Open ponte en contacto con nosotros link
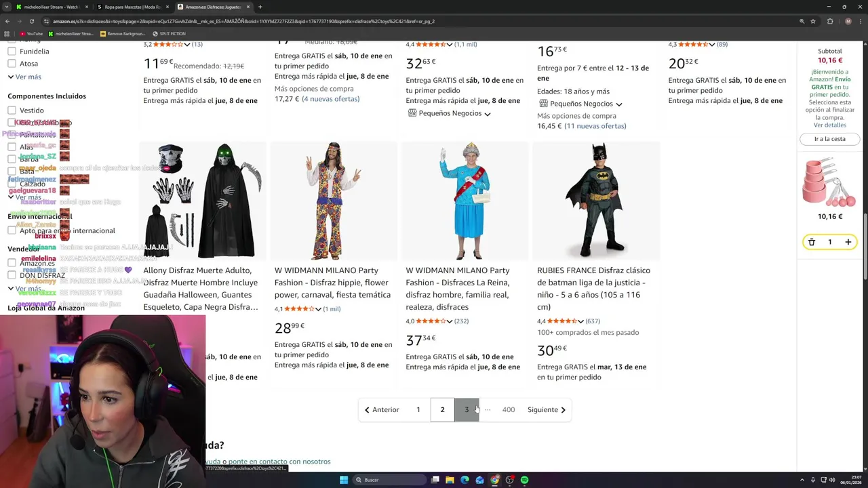The width and height of the screenshot is (868, 488). [279, 462]
